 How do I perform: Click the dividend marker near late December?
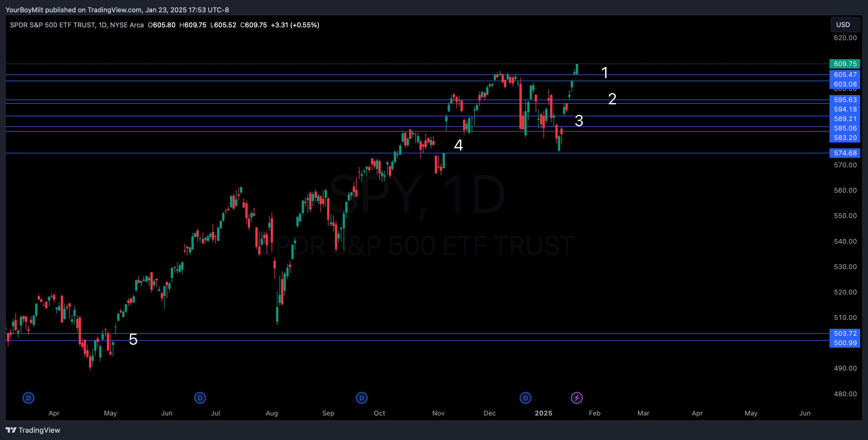(525, 398)
